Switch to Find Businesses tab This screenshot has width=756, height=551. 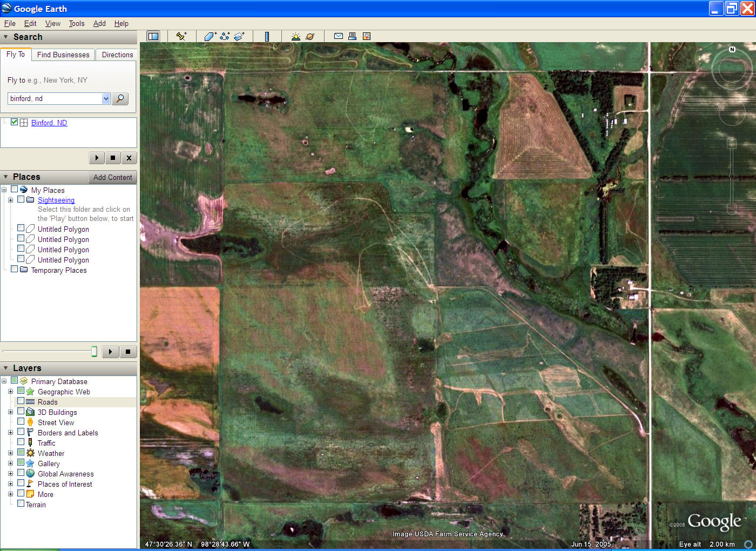click(63, 55)
